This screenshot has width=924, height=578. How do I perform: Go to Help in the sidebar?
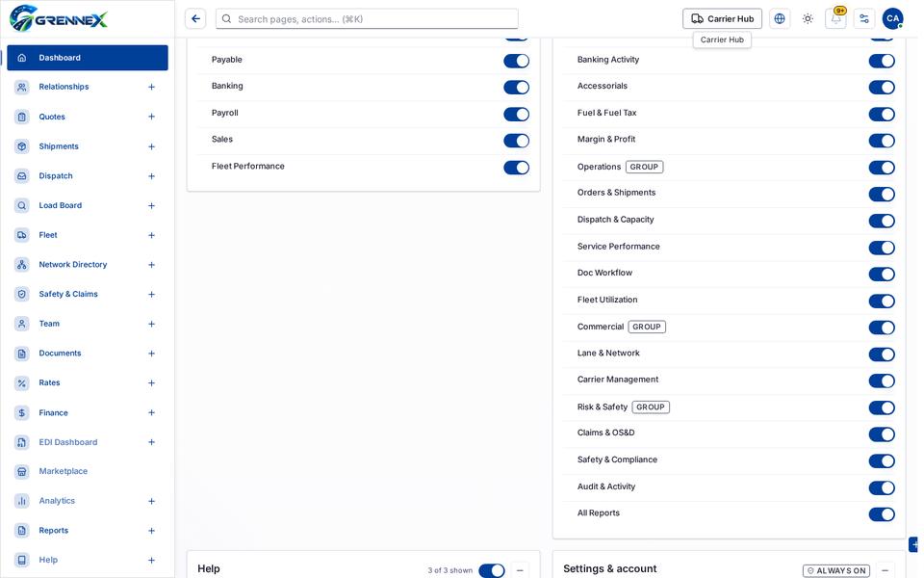click(88, 560)
